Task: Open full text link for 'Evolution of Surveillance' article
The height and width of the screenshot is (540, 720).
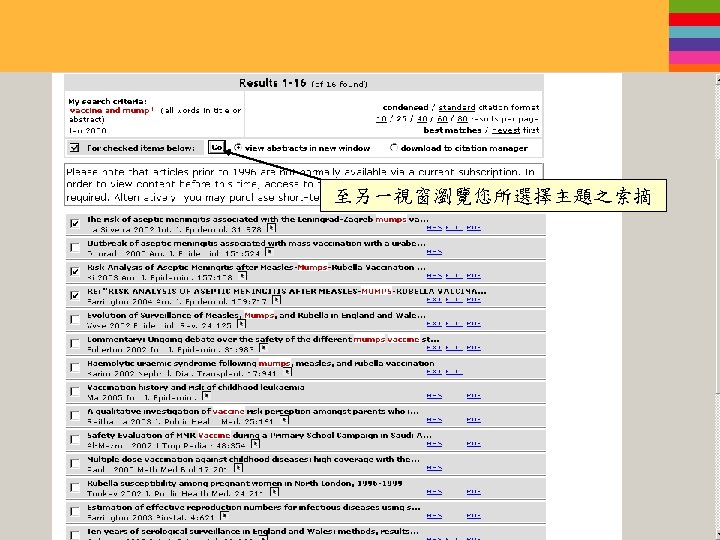Action: pos(454,324)
